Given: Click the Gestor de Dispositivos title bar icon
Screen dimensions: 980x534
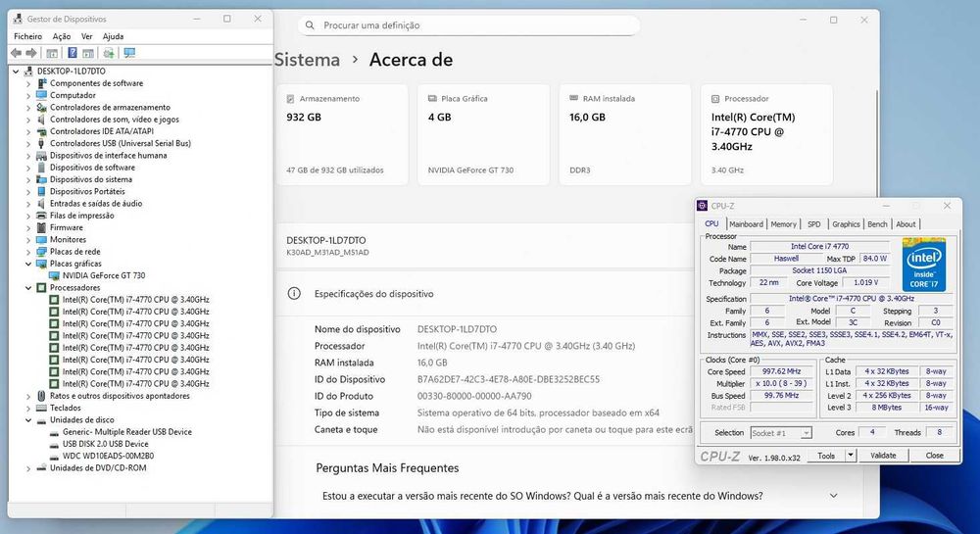Looking at the screenshot, I should 18,19.
